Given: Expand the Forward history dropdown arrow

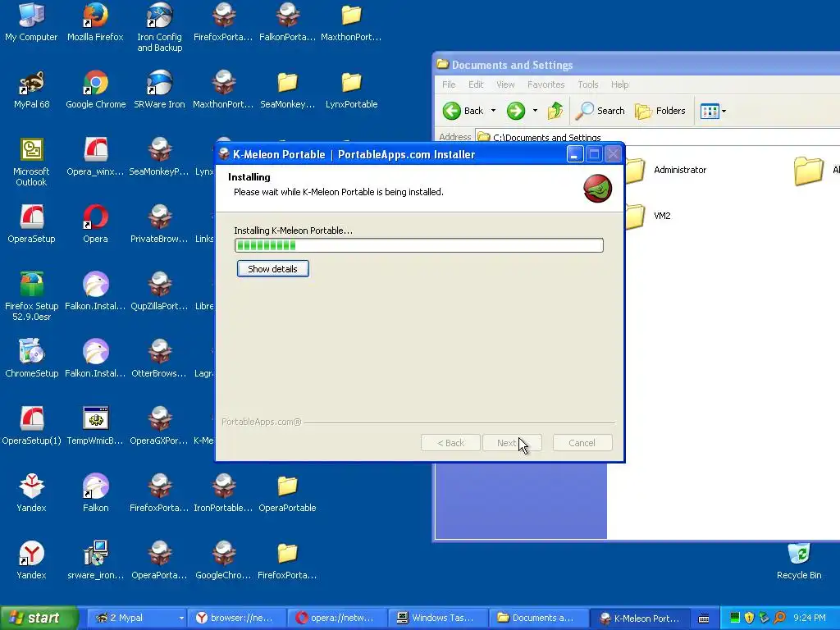Looking at the screenshot, I should point(535,111).
